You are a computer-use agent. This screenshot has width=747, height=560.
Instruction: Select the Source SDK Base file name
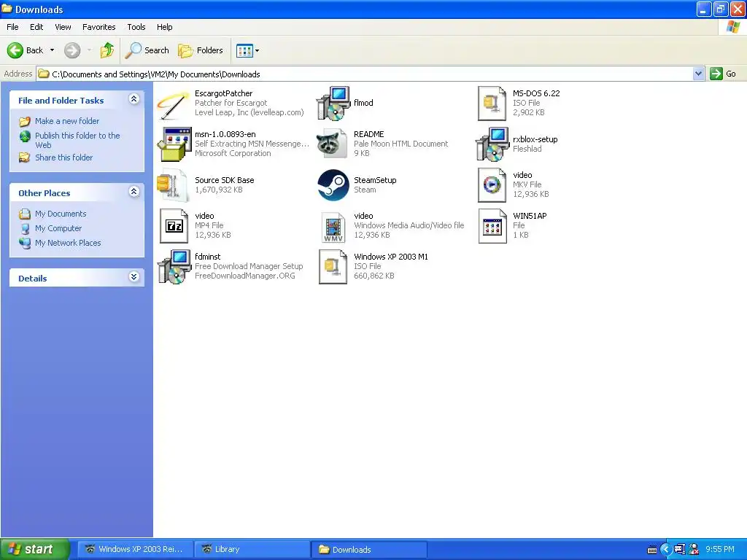pos(225,180)
